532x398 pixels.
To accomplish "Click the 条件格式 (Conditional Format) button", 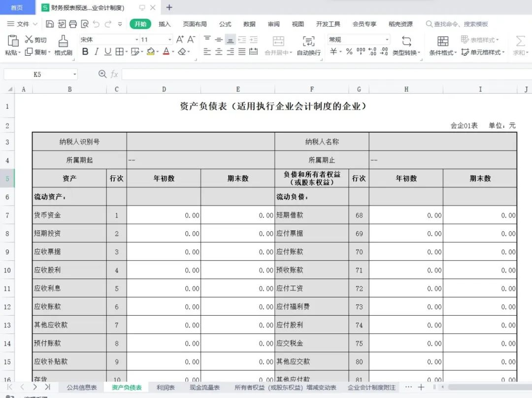I will click(442, 45).
